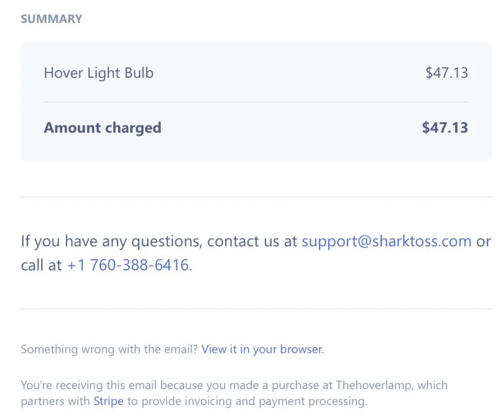Click the divider line inside the summary box
Viewport: 504px width, 420px height.
click(x=256, y=102)
